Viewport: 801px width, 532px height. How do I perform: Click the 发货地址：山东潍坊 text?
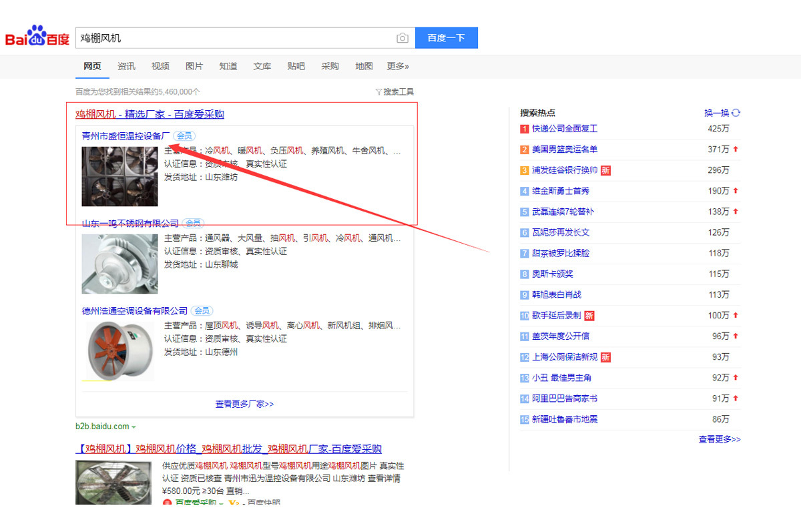click(x=201, y=177)
